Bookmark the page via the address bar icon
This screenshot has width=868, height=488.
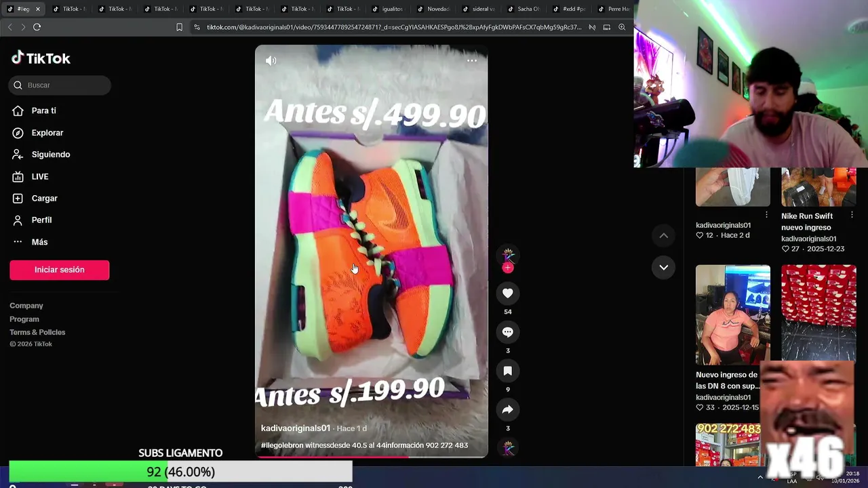(179, 27)
